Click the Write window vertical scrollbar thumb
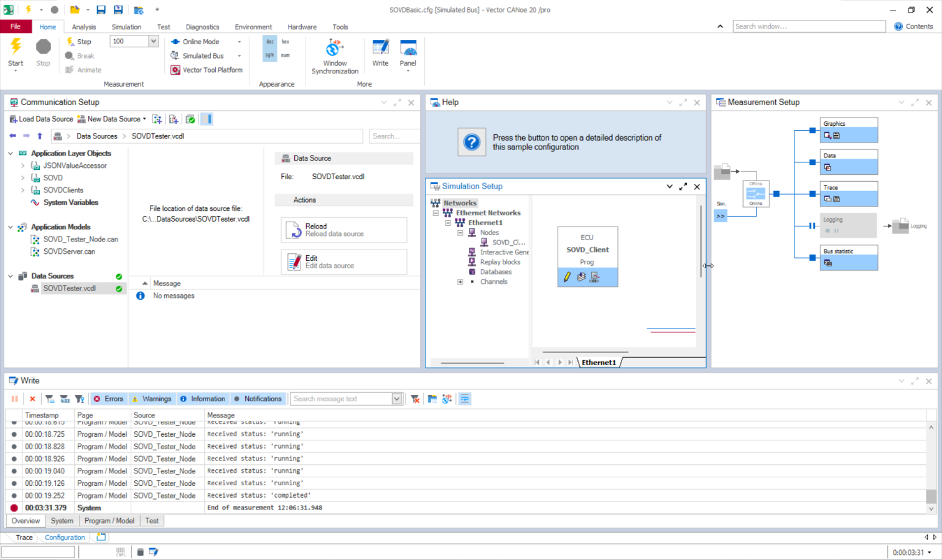This screenshot has height=560, width=942. click(x=931, y=496)
